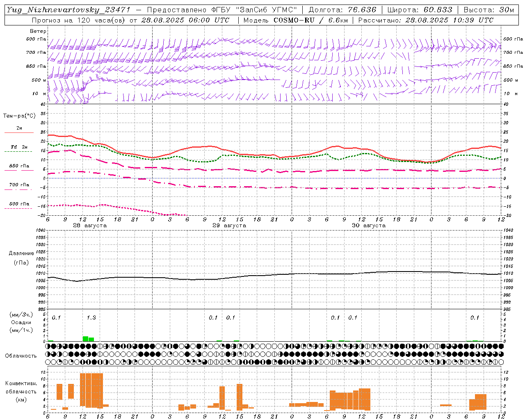Viewport: 525px width, 420px height.
Task: Click the Осадки panel label
Action: pyautogui.click(x=21, y=322)
